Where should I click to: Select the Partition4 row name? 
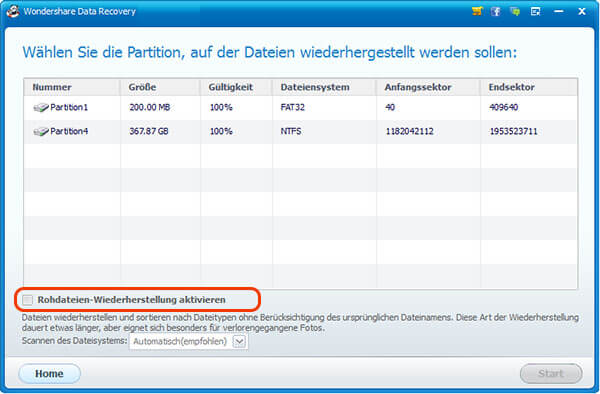pos(69,132)
